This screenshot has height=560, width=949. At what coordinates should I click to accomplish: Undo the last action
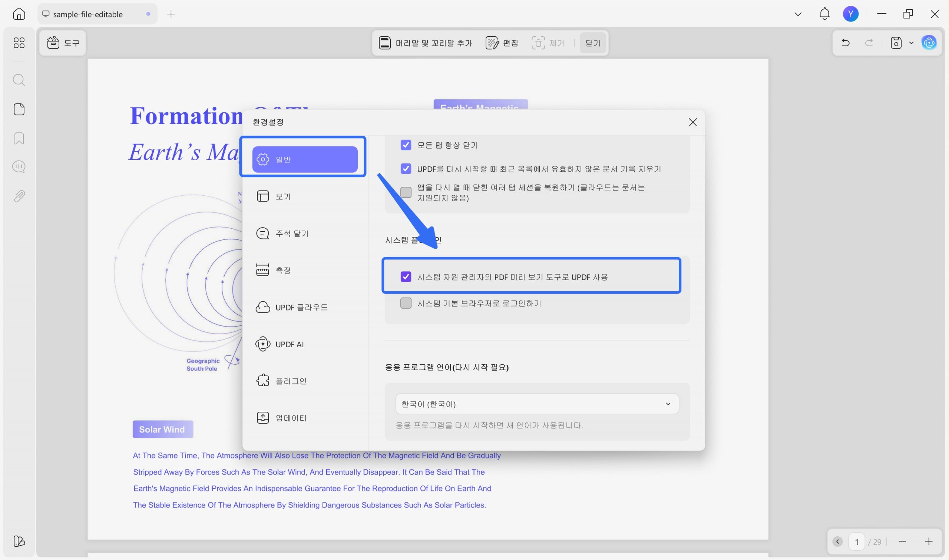click(846, 43)
